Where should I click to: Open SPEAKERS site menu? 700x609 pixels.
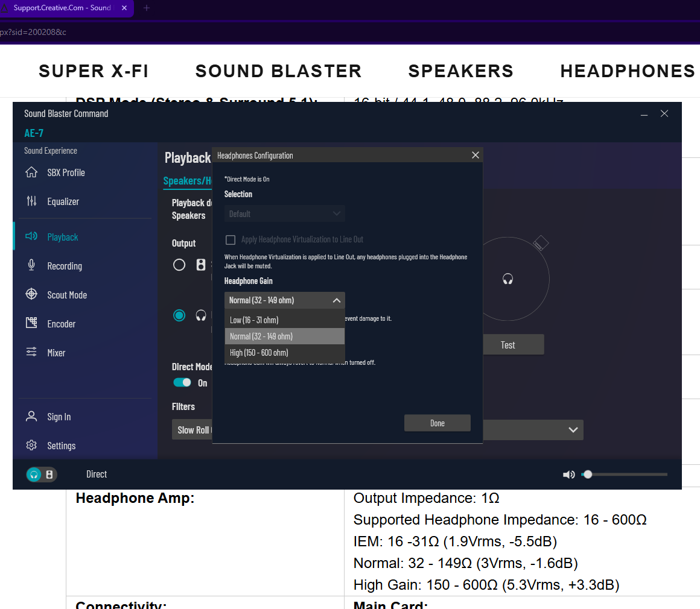tap(460, 71)
